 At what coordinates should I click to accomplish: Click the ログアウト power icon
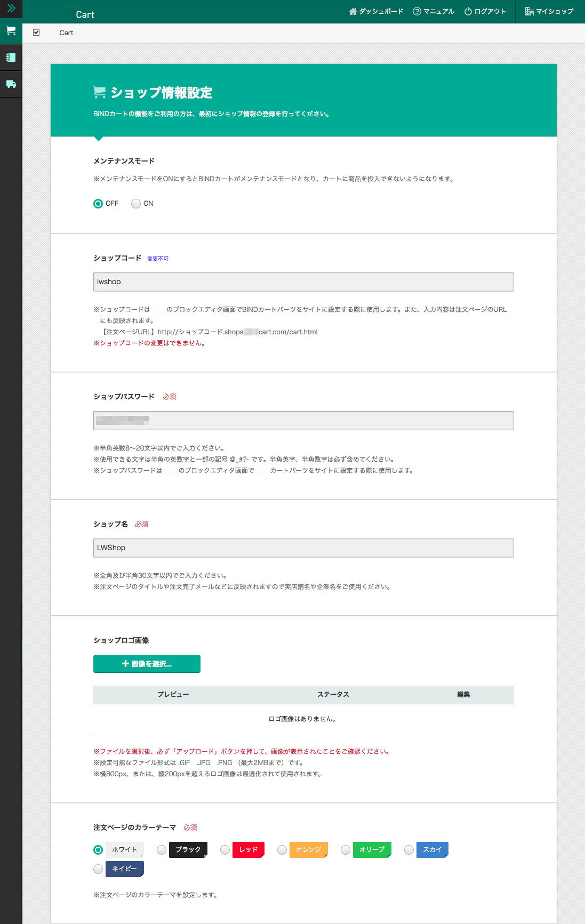[468, 11]
